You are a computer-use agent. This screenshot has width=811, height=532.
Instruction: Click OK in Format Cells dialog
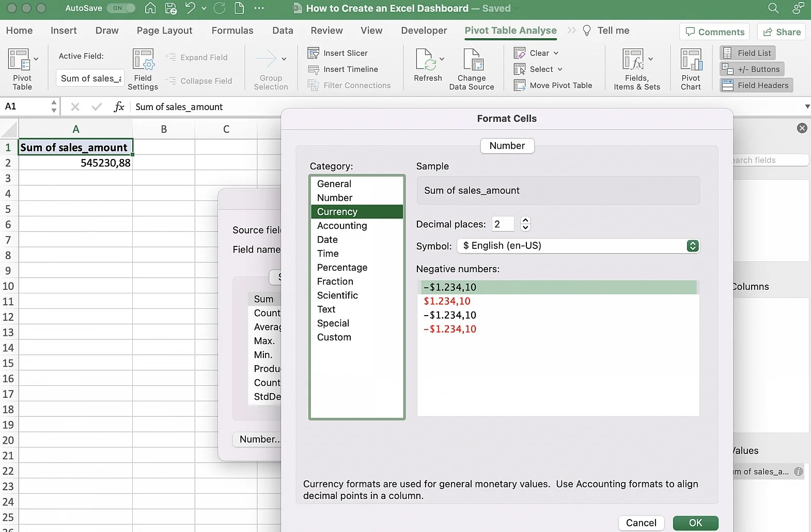pos(695,523)
